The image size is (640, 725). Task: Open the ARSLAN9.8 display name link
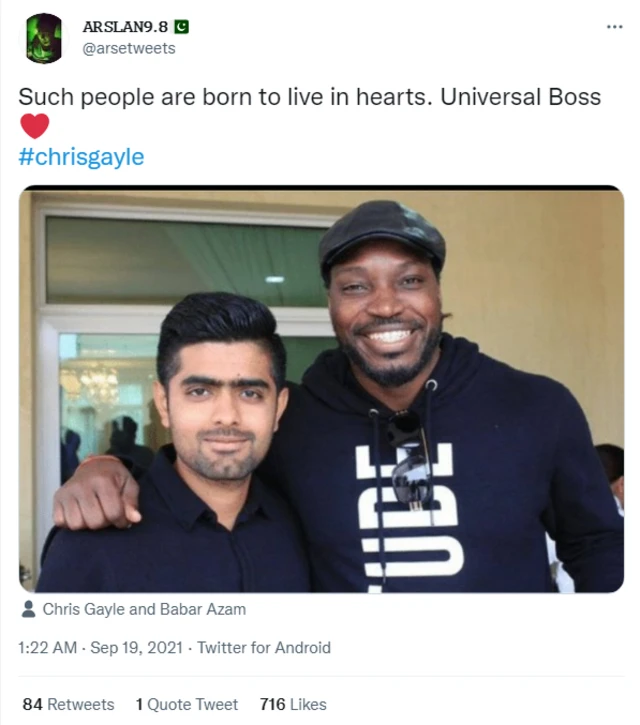point(124,27)
